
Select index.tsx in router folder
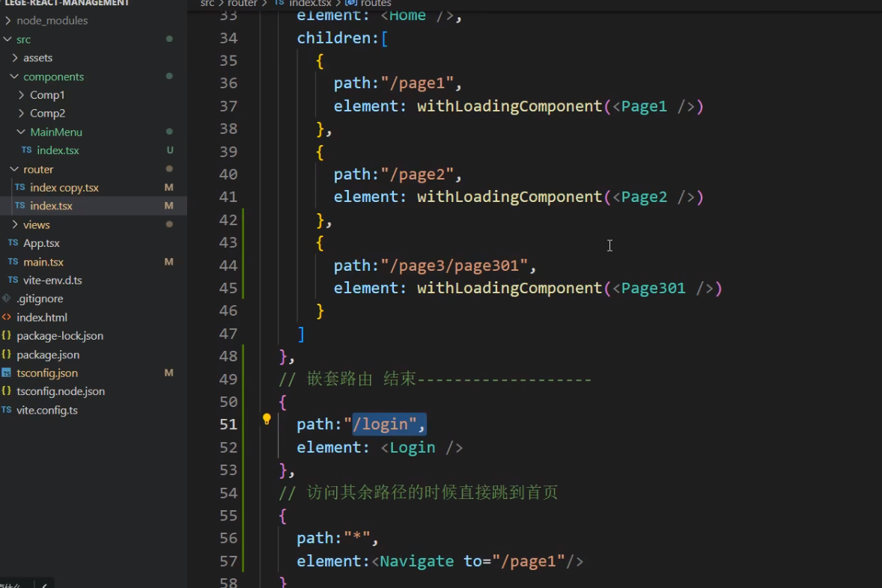coord(51,206)
